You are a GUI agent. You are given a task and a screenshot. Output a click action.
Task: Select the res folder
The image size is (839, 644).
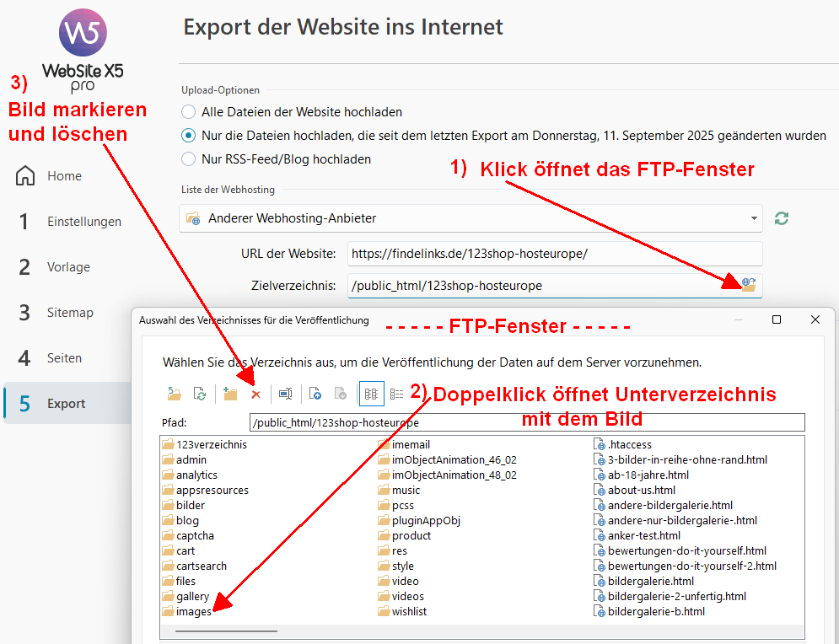point(393,551)
